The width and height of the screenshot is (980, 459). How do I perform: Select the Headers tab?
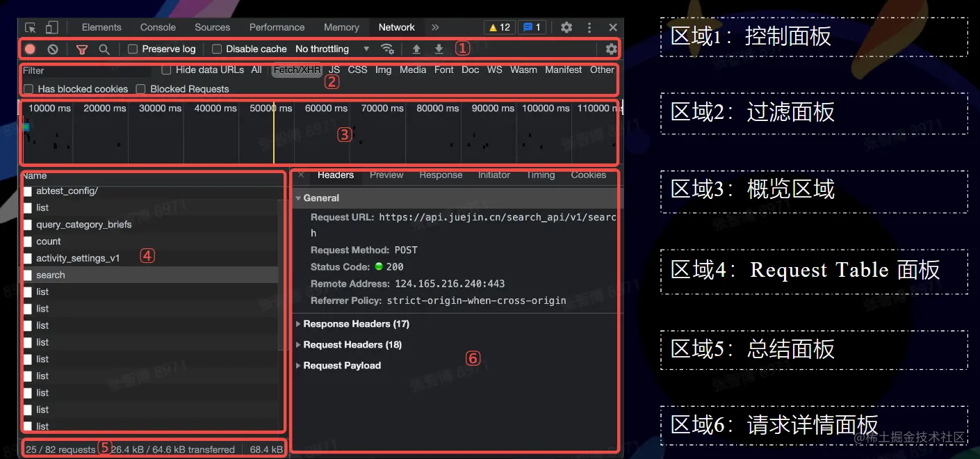[336, 175]
